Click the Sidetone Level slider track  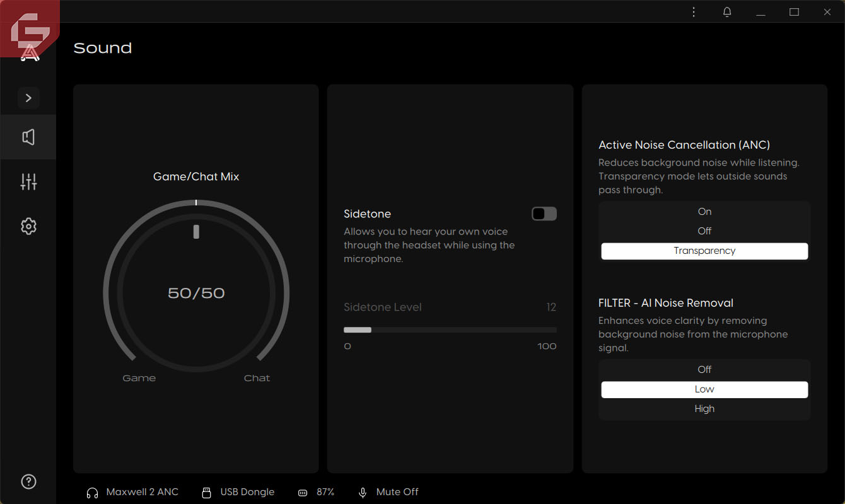(x=450, y=329)
